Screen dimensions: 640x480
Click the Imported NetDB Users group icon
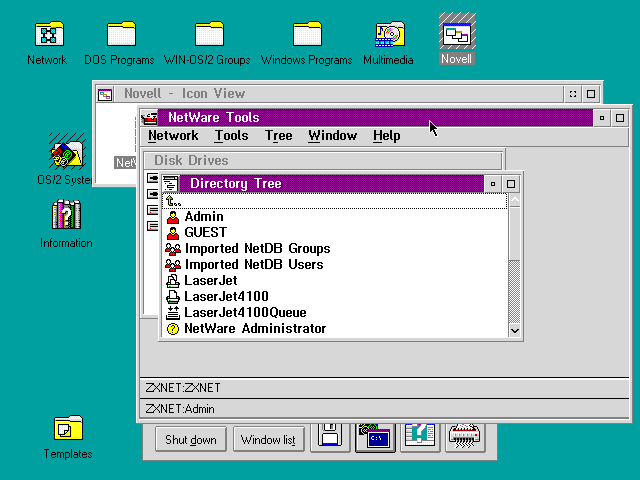[x=173, y=265]
